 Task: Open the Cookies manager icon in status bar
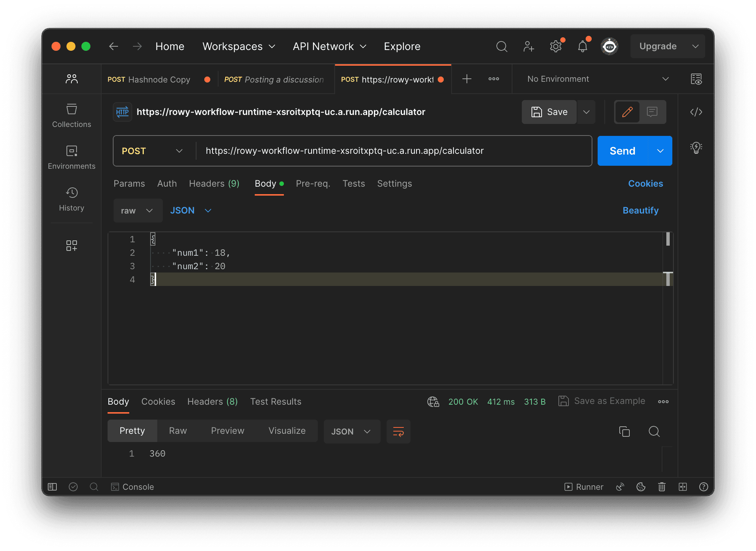(641, 487)
